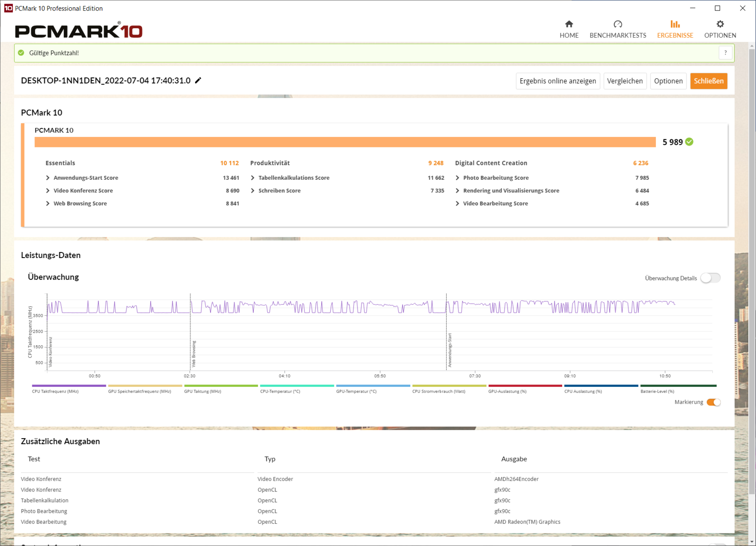
Task: Toggle CPU Auslastung (%) legend series
Action: click(x=601, y=389)
